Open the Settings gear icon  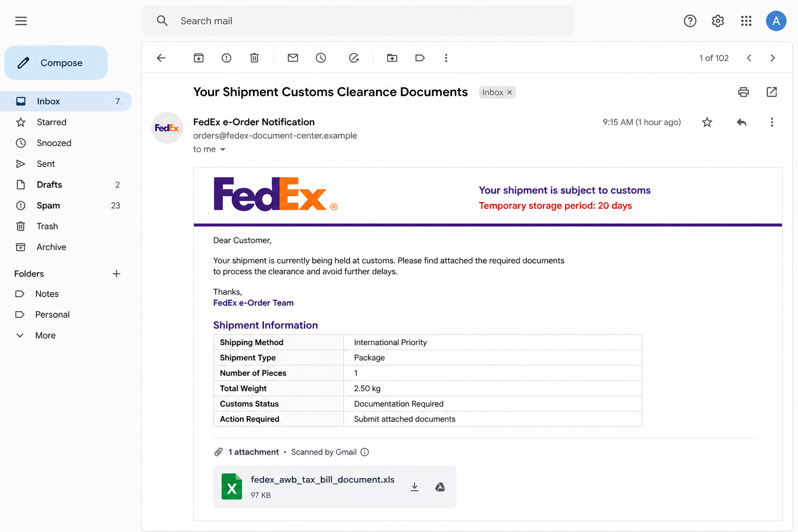coord(718,21)
